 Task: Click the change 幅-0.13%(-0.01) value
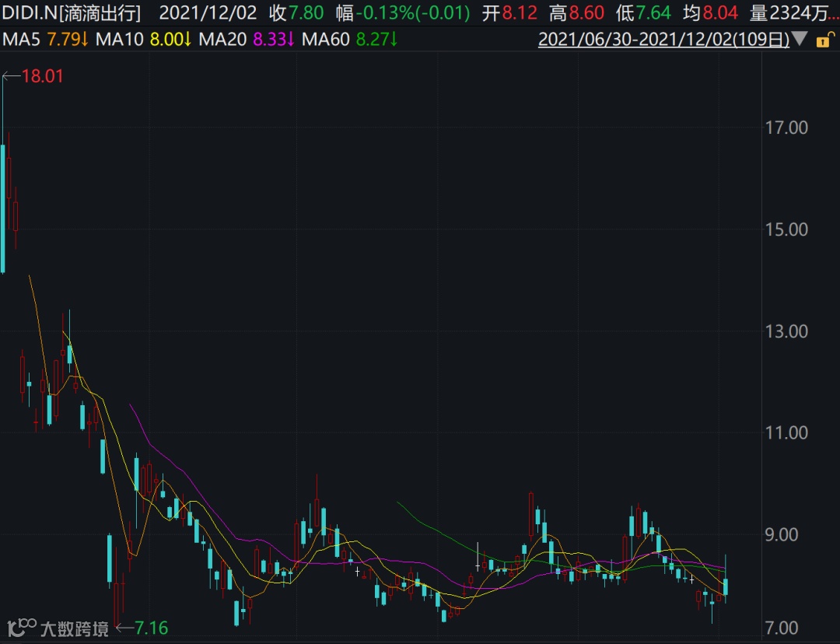[x=403, y=13]
